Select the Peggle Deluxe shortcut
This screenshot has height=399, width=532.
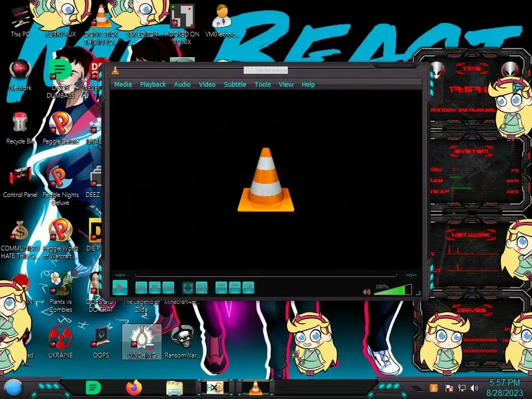click(61, 129)
